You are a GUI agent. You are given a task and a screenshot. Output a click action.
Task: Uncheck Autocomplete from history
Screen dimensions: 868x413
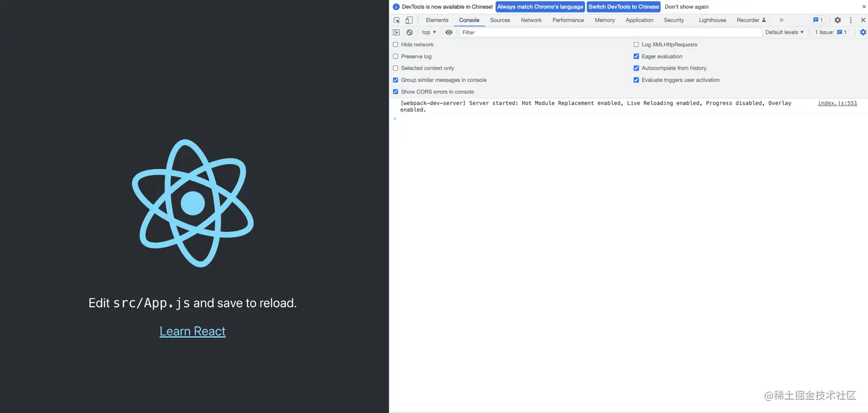point(636,68)
